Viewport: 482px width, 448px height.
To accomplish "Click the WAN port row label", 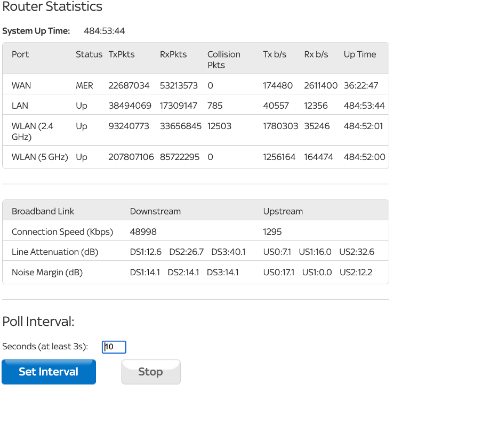I will [21, 85].
